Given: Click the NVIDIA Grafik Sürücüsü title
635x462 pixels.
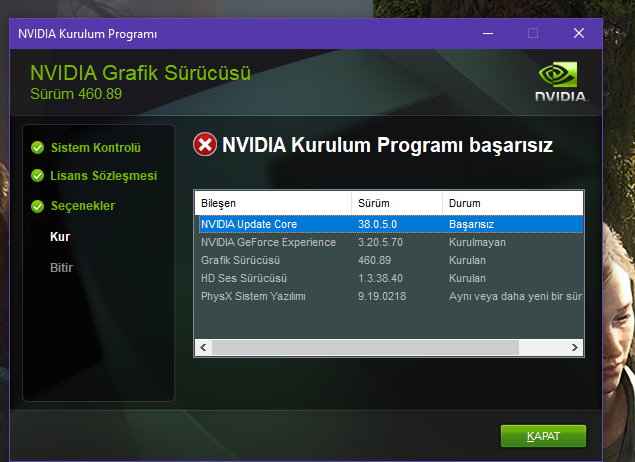Looking at the screenshot, I should [x=141, y=73].
